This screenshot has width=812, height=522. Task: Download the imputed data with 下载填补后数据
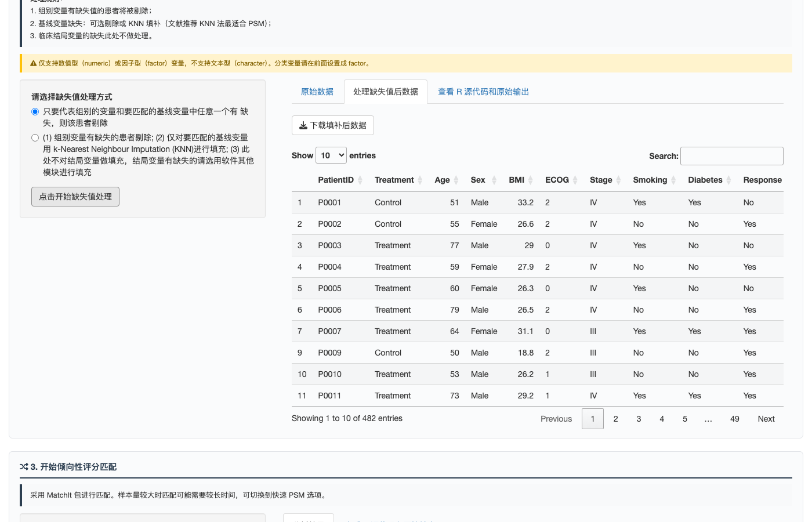click(333, 125)
